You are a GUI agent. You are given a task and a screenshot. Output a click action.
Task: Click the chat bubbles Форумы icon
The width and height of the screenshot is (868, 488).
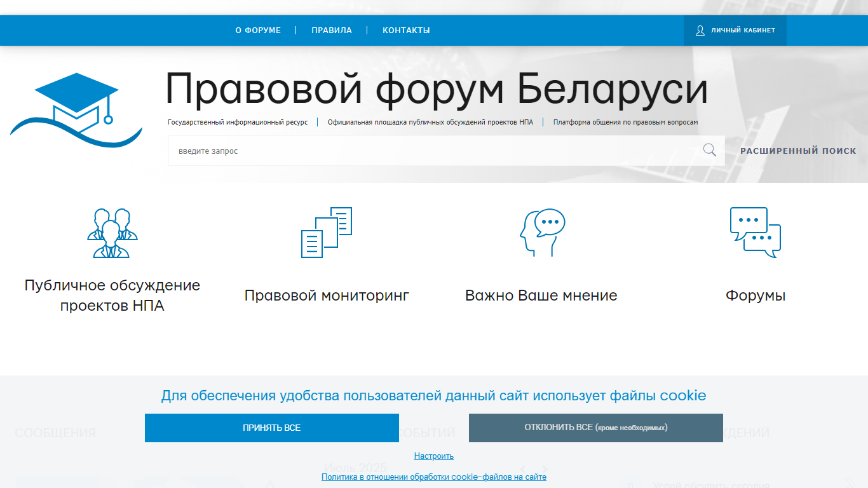coord(756,233)
